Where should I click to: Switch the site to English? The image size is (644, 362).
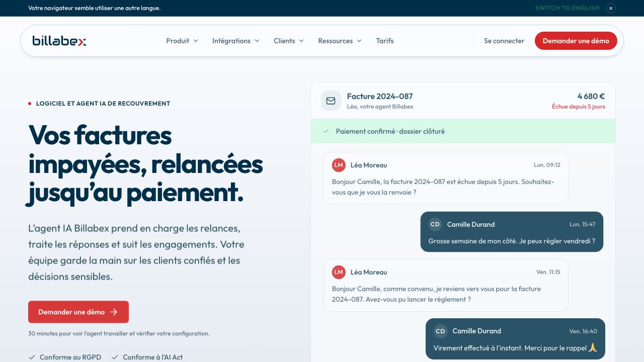(x=568, y=8)
